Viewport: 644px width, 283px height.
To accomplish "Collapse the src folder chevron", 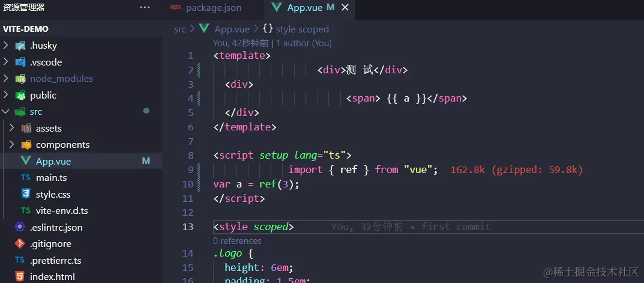I will click(6, 112).
